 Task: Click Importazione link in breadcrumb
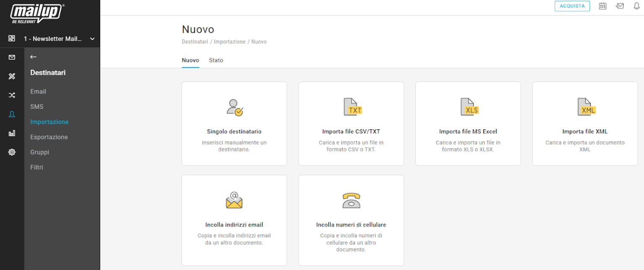click(230, 42)
